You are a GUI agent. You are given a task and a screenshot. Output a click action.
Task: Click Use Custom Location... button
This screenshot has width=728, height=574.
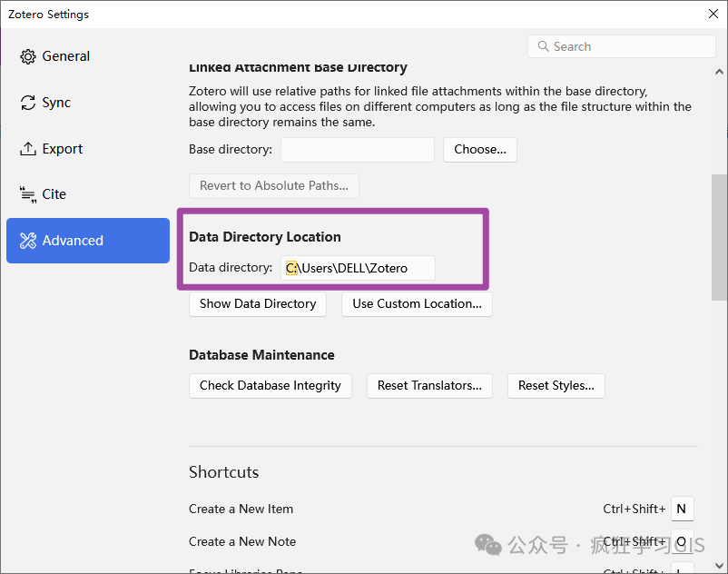(x=417, y=304)
